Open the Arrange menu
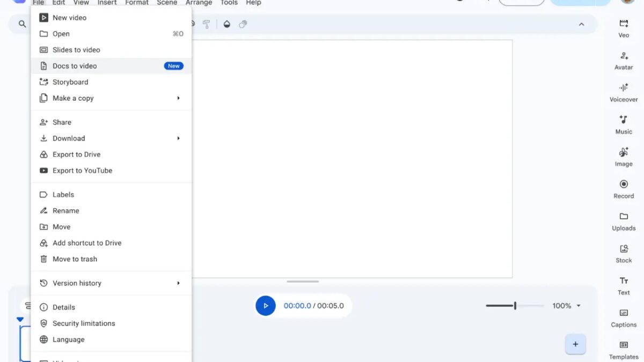This screenshot has width=644, height=362. 199,3
